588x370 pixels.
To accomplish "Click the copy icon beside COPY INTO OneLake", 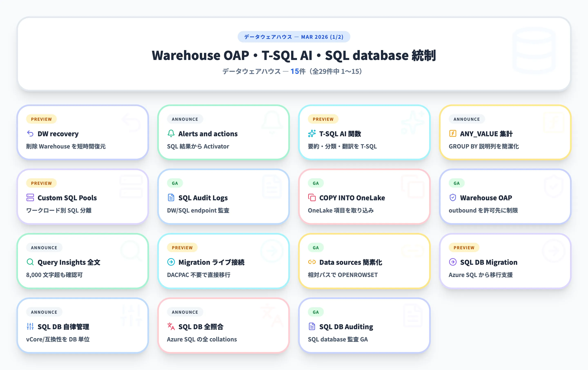I will click(x=312, y=198).
